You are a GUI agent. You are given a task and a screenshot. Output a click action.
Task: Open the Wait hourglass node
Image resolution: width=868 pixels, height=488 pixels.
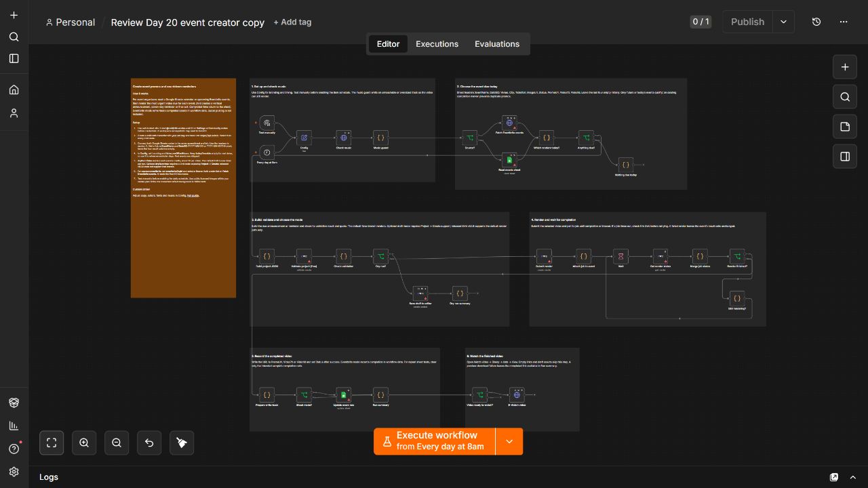620,257
